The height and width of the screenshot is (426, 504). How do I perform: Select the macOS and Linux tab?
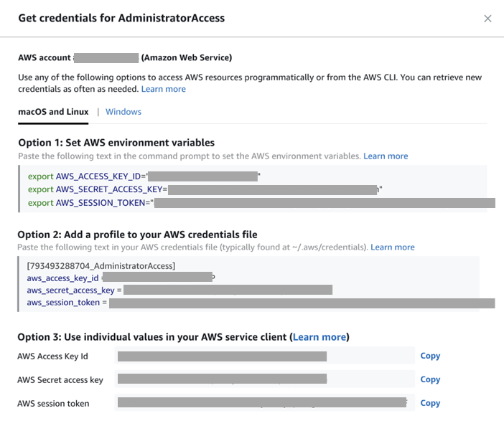(x=53, y=112)
